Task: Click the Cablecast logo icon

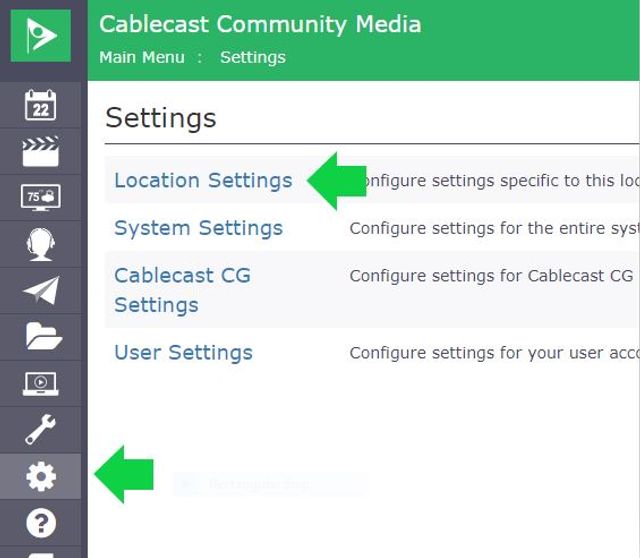Action: coord(40,36)
